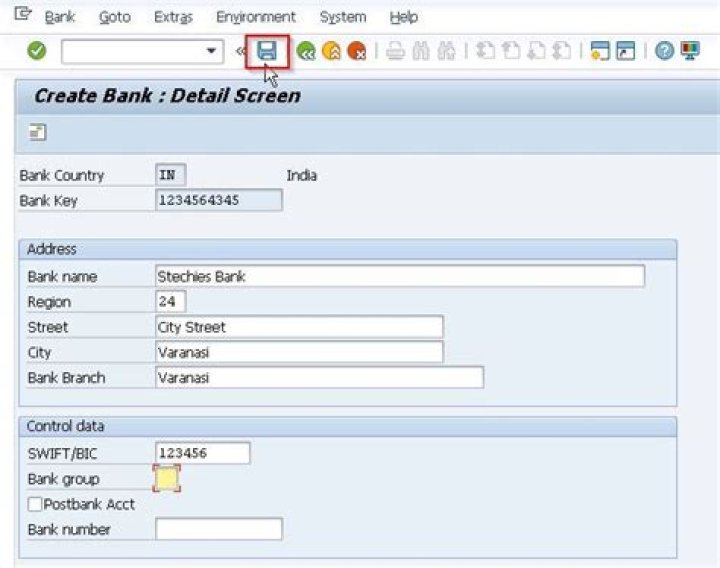Open Help with the question mark icon
This screenshot has height=568, width=720.
[x=664, y=51]
